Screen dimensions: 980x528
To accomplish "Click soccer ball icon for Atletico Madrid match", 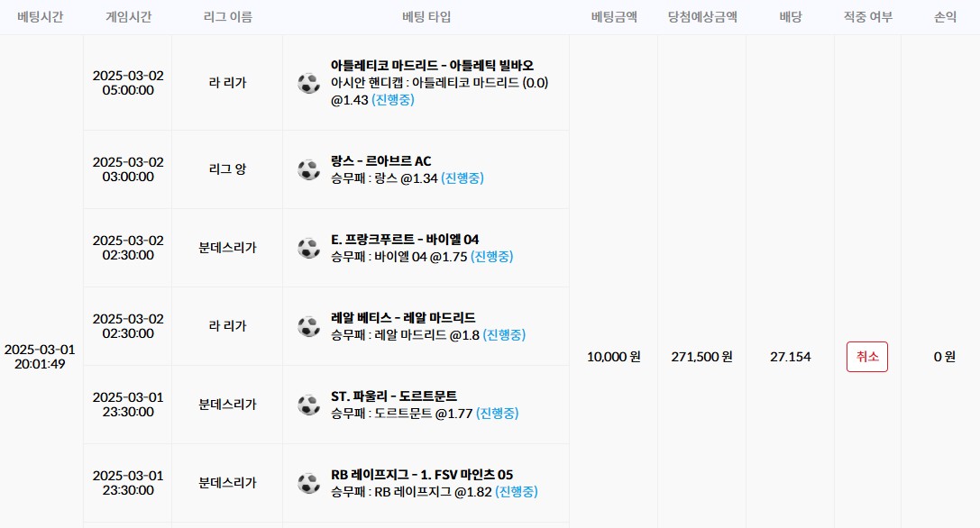I will 309,83.
